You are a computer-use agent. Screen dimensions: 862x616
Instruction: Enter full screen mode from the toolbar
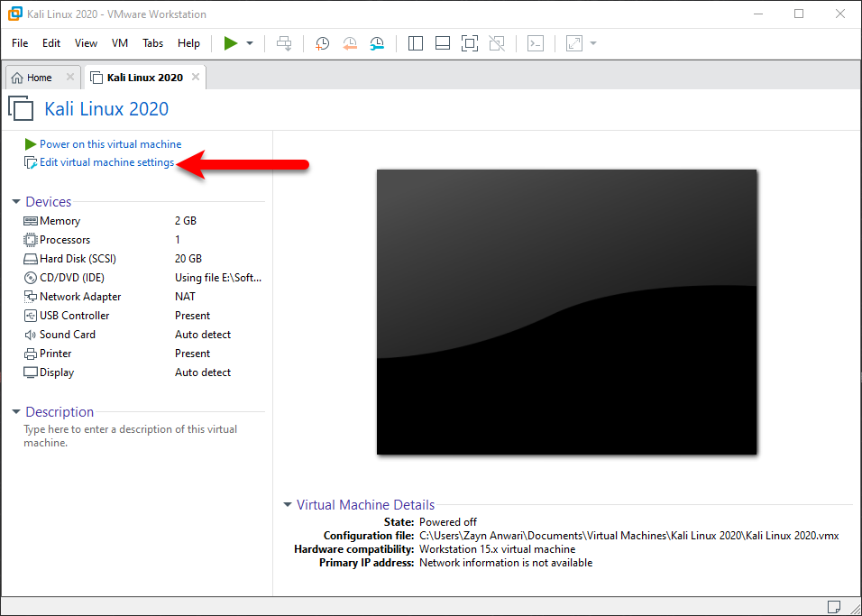pos(470,43)
